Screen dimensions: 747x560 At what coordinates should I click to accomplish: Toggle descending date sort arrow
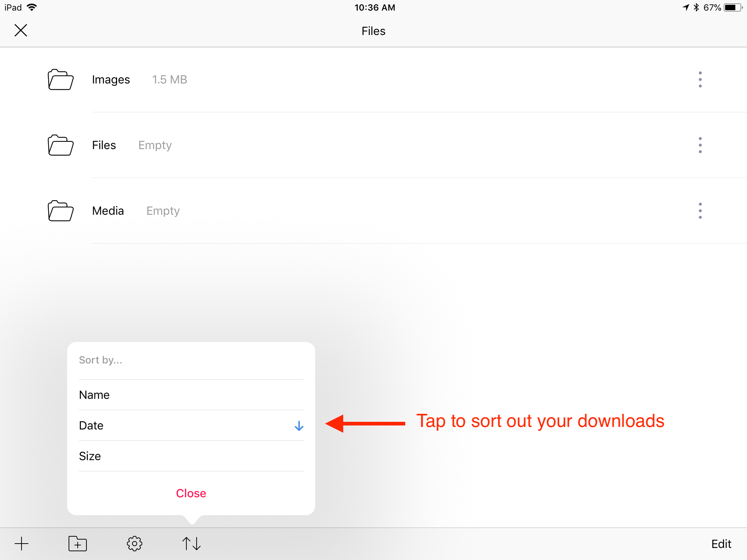299,426
